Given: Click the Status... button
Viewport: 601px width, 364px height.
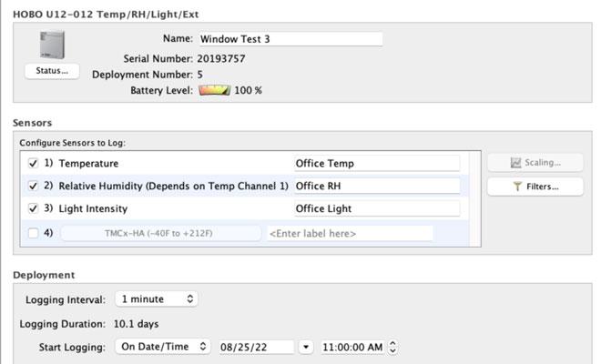Looking at the screenshot, I should click(51, 71).
